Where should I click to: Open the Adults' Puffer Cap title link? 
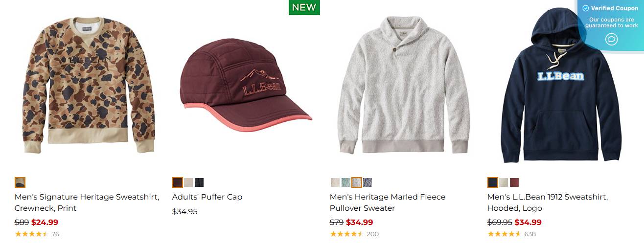coord(207,197)
